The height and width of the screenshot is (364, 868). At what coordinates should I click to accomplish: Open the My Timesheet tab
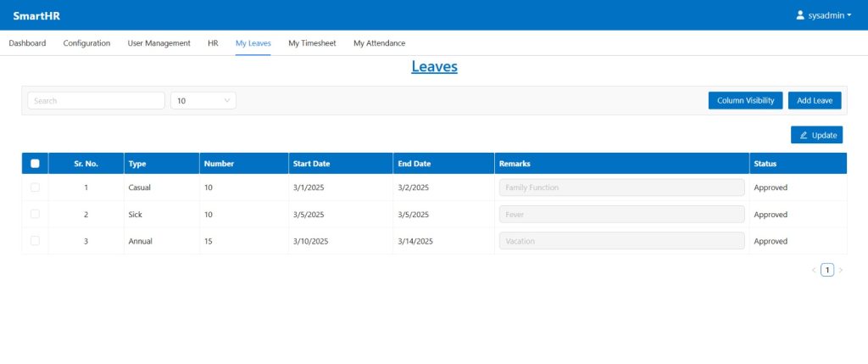click(x=312, y=43)
